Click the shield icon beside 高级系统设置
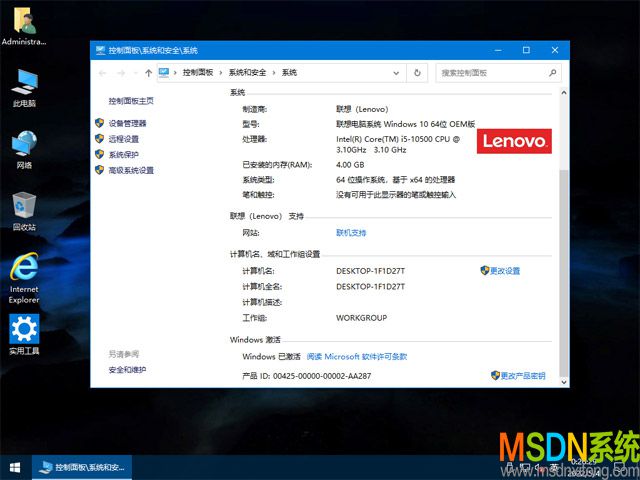640x480 pixels. 99,170
